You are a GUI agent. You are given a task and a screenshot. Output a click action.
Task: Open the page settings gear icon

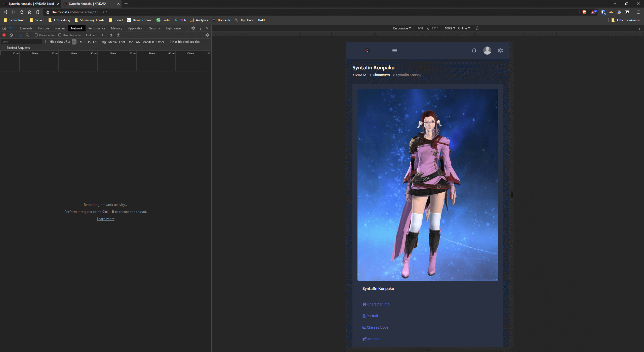[x=500, y=51]
